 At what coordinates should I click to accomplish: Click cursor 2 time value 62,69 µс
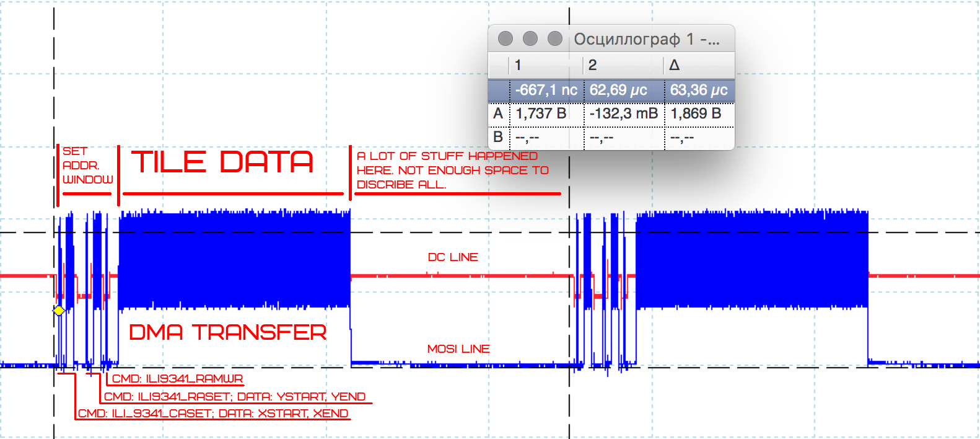pyautogui.click(x=618, y=91)
